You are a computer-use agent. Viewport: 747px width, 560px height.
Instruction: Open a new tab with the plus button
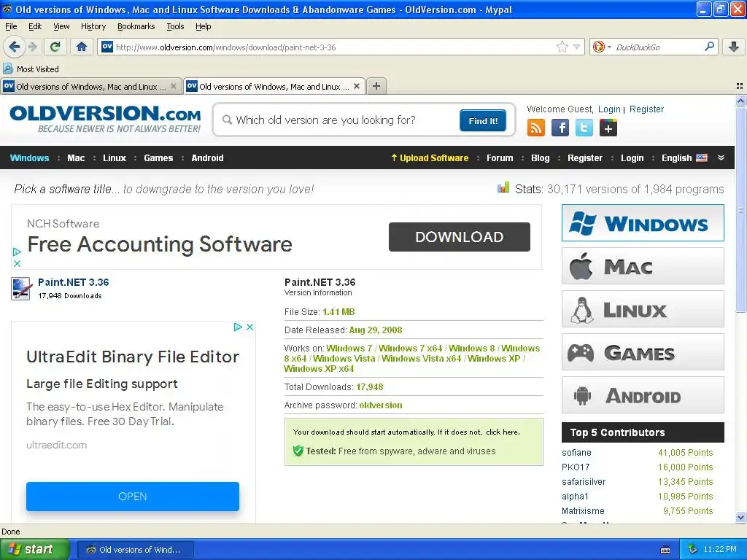click(376, 86)
